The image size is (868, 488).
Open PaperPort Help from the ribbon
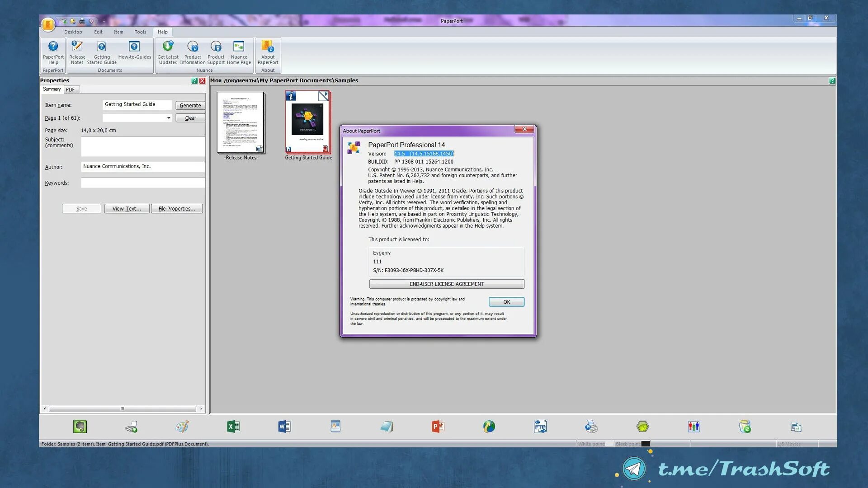point(53,53)
